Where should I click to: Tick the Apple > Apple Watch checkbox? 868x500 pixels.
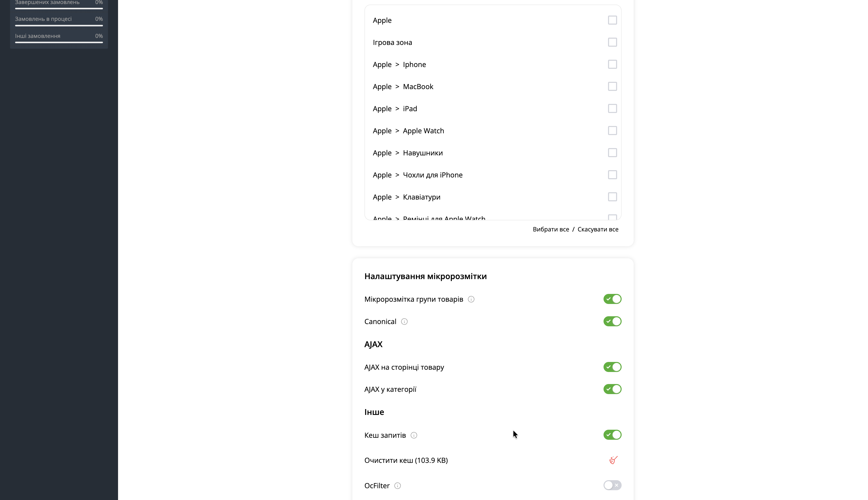(612, 131)
